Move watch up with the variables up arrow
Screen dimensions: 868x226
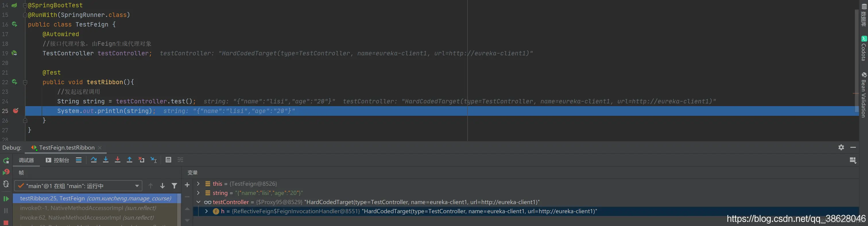tap(187, 209)
